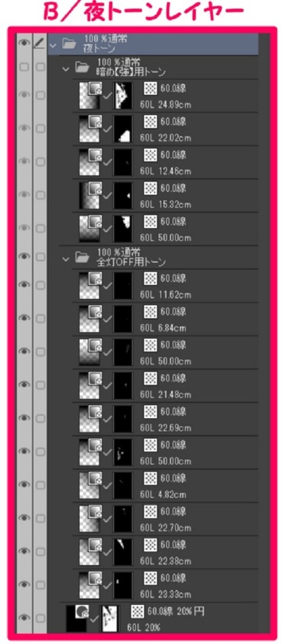The width and height of the screenshot is (284, 644).
Task: Collapse the 夜トーン folder chevron
Action: click(x=52, y=45)
